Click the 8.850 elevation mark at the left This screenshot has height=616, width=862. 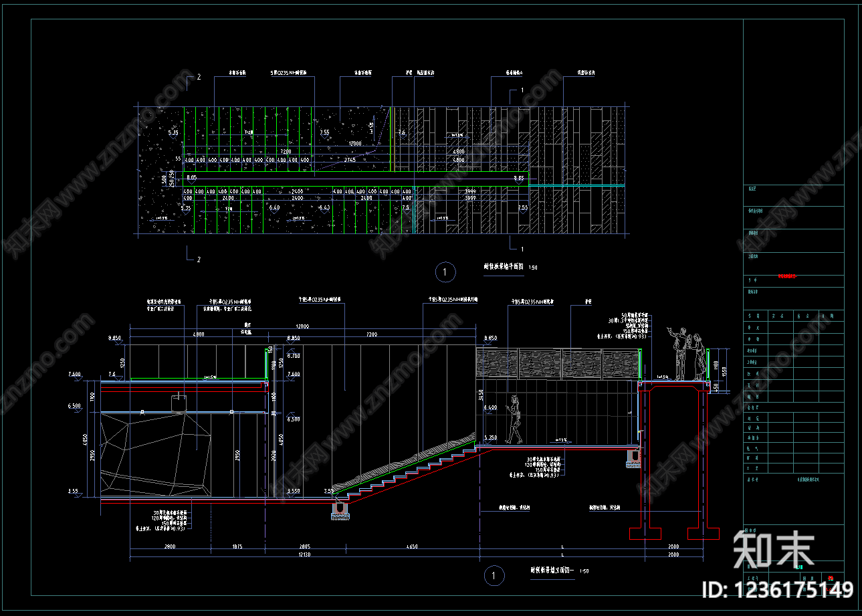[114, 338]
